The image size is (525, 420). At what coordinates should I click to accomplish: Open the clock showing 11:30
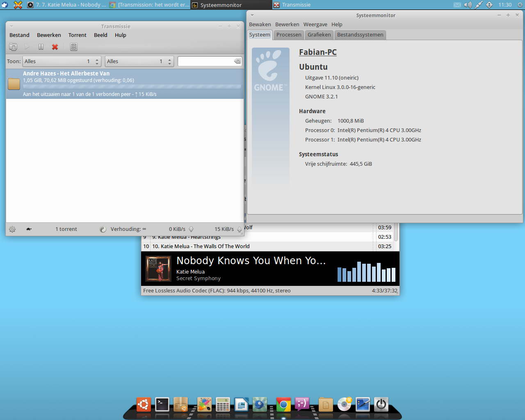505,5
